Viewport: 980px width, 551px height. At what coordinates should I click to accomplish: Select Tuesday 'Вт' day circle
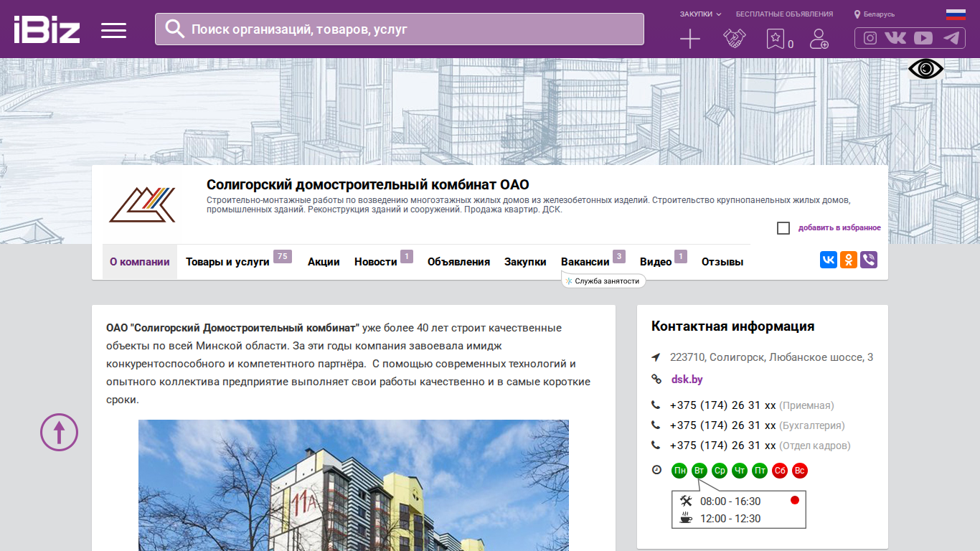(699, 471)
